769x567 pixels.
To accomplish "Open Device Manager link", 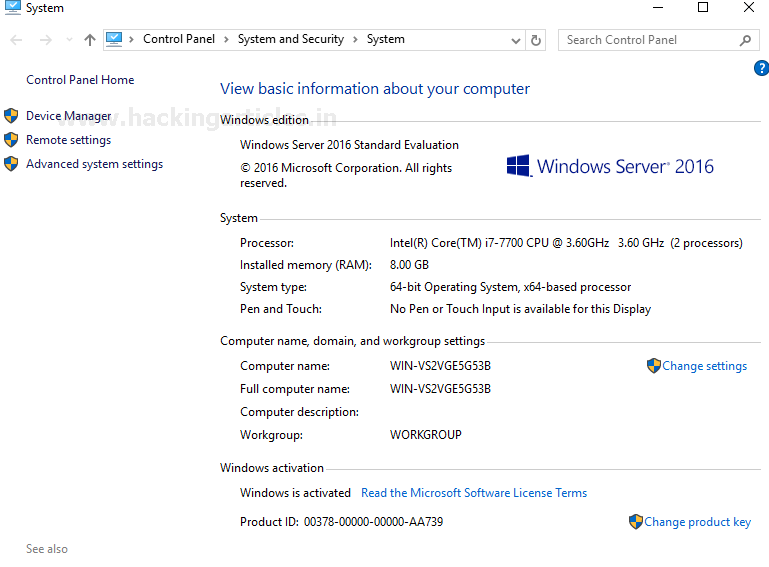I will [x=69, y=116].
